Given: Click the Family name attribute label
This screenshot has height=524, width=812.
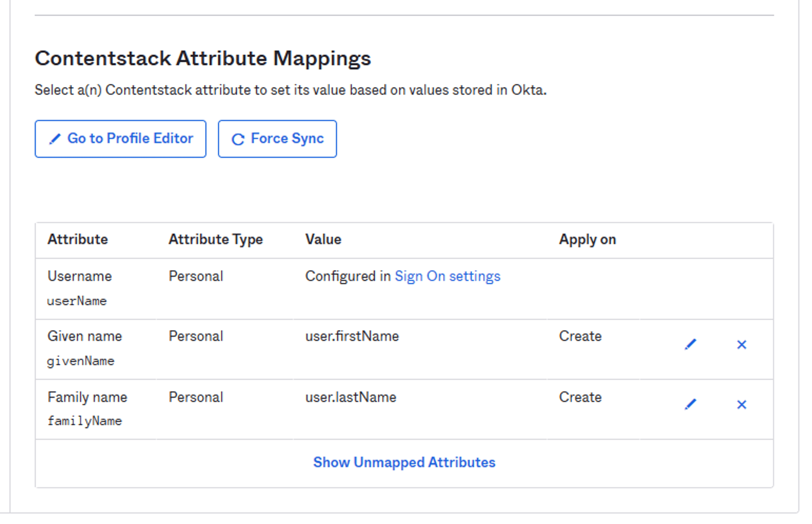Looking at the screenshot, I should [88, 397].
